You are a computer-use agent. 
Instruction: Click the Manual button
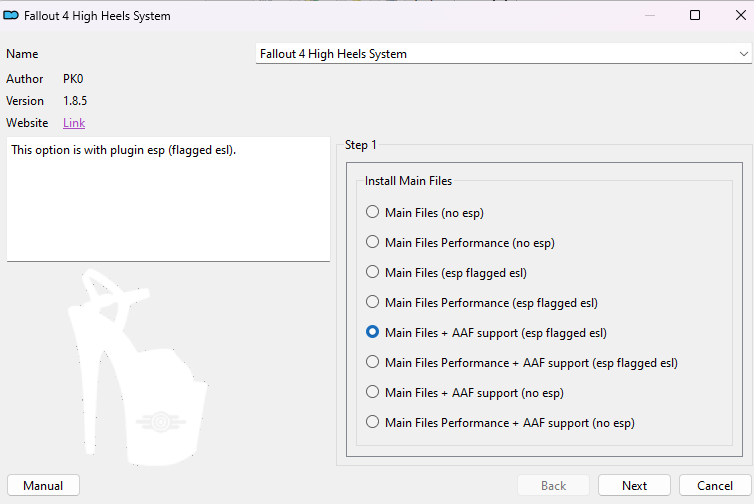[x=43, y=486]
